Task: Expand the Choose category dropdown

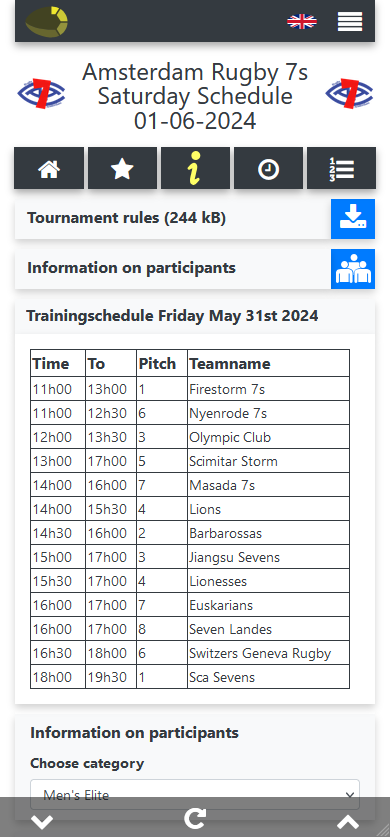Action: click(x=195, y=795)
